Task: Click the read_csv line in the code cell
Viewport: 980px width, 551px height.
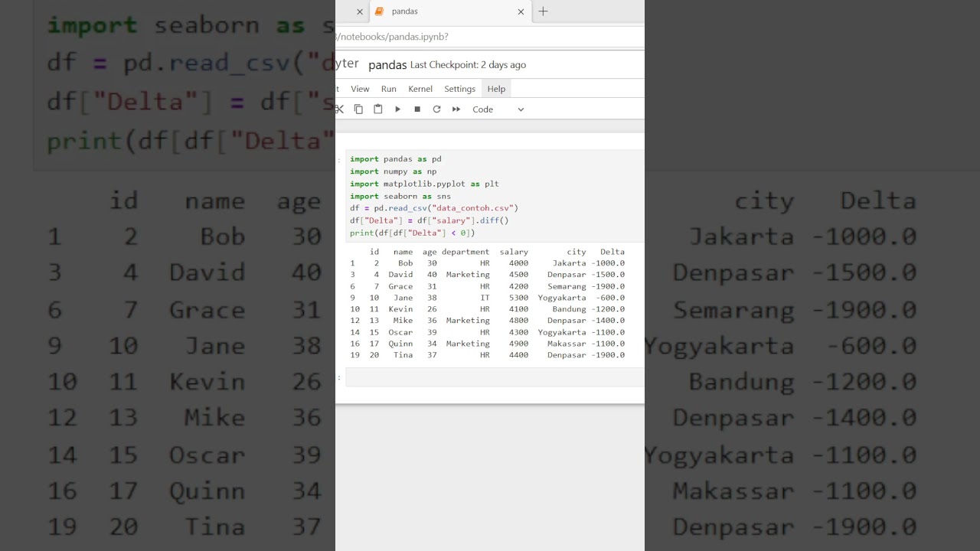Action: [434, 208]
